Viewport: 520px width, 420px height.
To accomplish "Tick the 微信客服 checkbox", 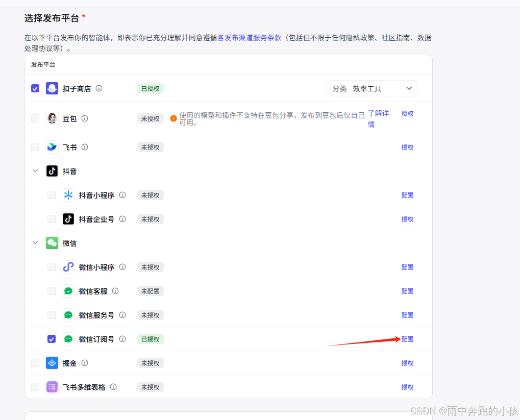I will [52, 291].
